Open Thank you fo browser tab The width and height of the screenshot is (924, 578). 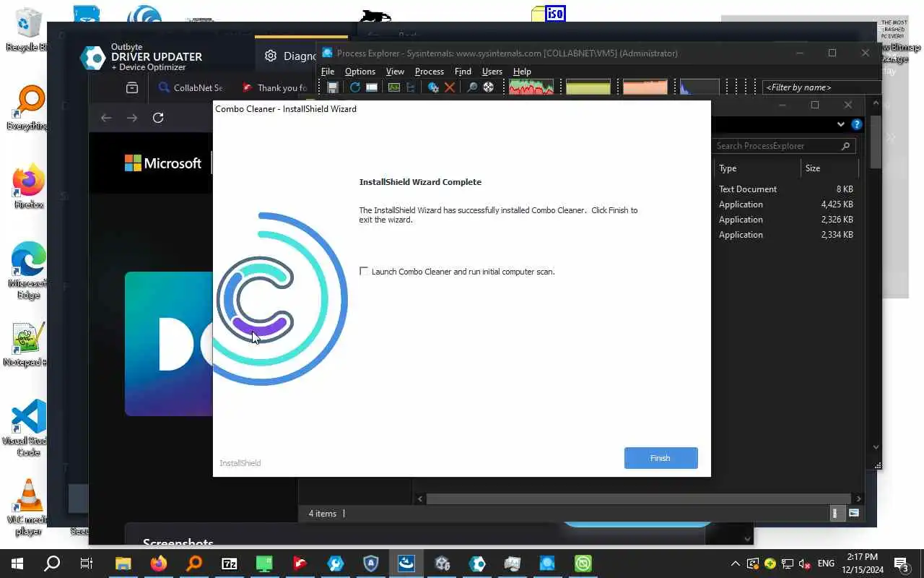point(274,87)
